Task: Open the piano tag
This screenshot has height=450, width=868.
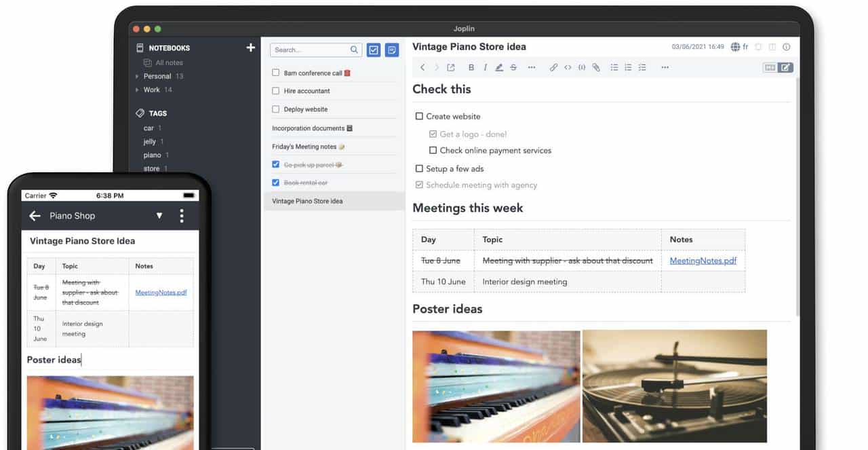Action: pos(152,155)
